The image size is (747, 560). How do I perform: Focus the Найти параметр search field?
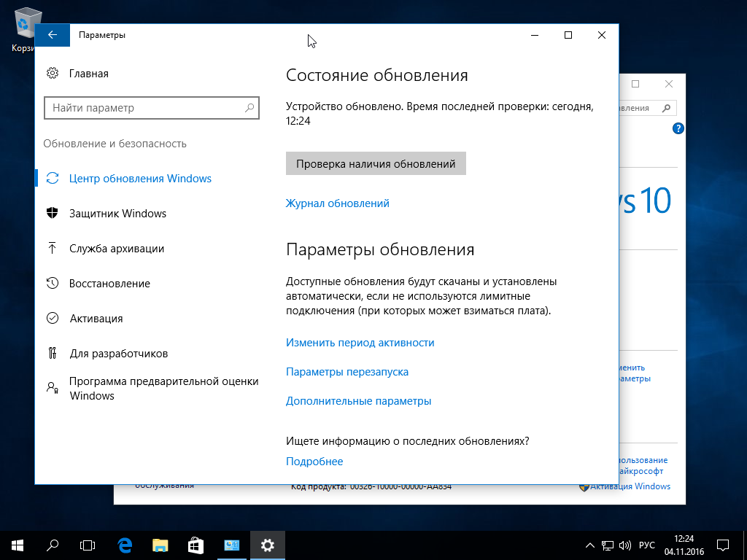tap(152, 108)
